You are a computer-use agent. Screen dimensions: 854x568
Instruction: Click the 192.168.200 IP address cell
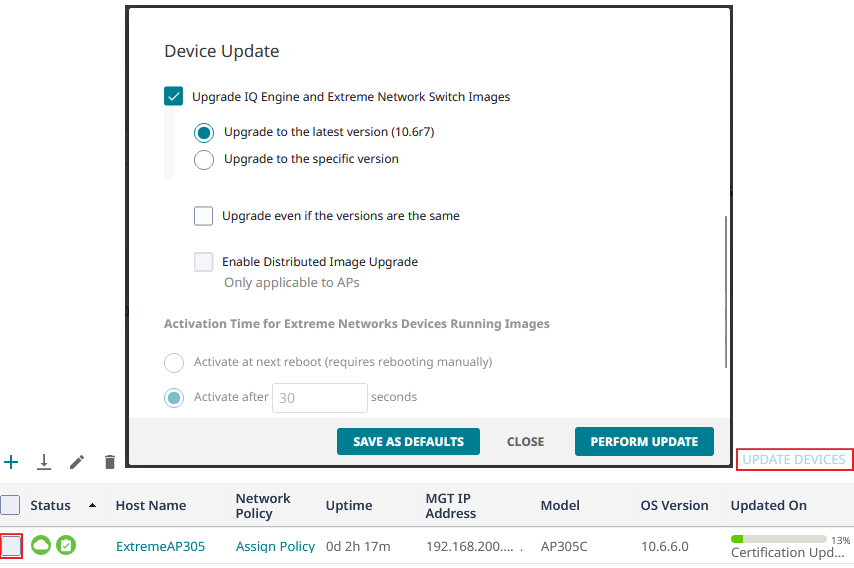click(469, 546)
